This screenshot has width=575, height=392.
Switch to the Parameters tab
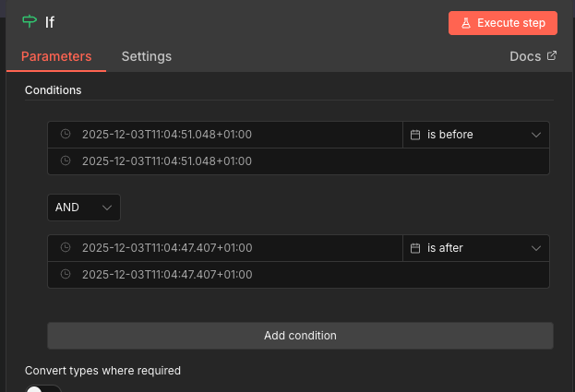click(56, 56)
